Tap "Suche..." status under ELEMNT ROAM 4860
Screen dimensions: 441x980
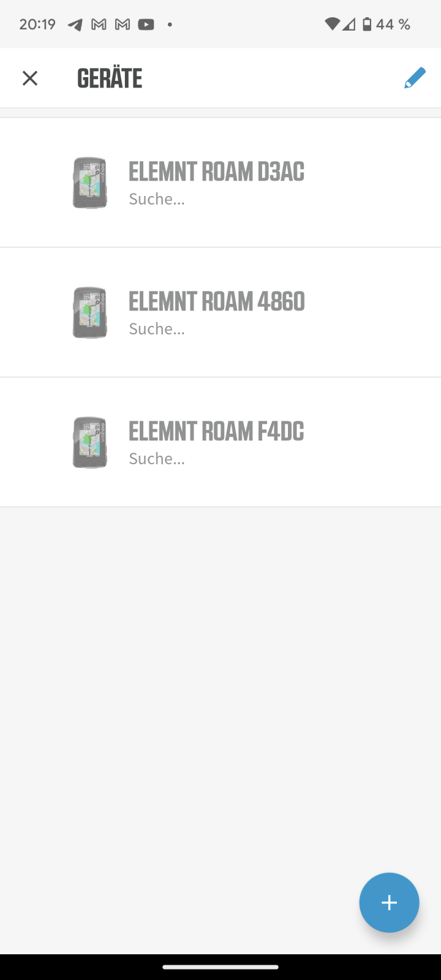tap(156, 329)
